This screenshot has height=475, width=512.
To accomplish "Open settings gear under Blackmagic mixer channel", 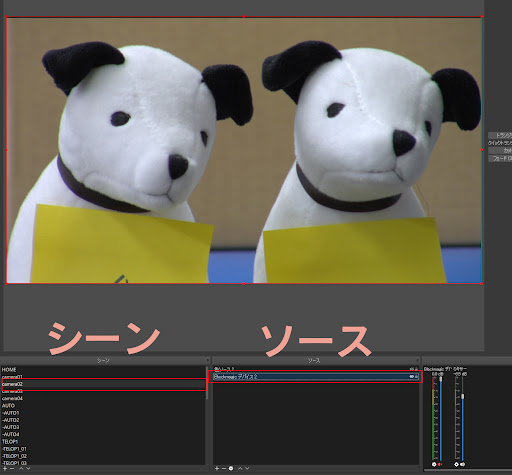I will (x=434, y=464).
